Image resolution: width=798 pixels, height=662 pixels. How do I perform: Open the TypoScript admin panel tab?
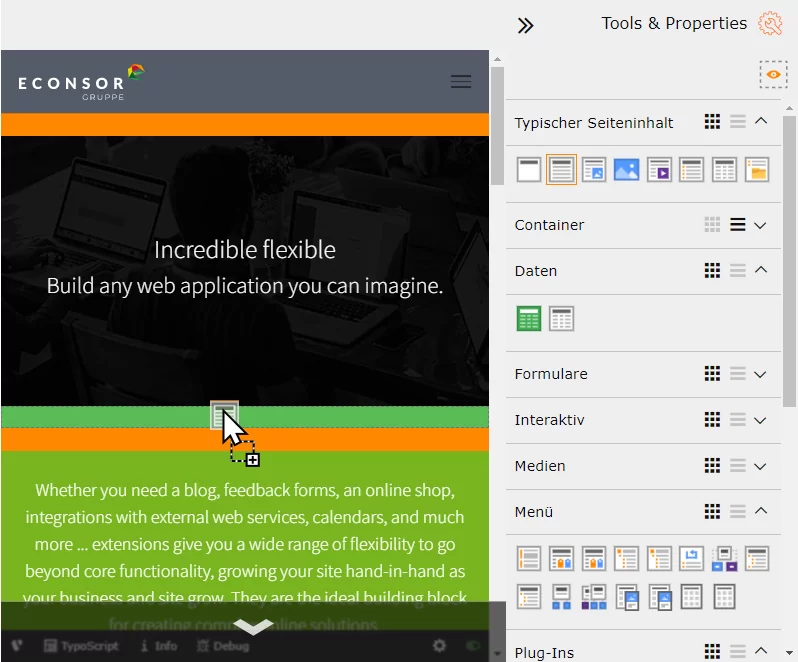[81, 646]
